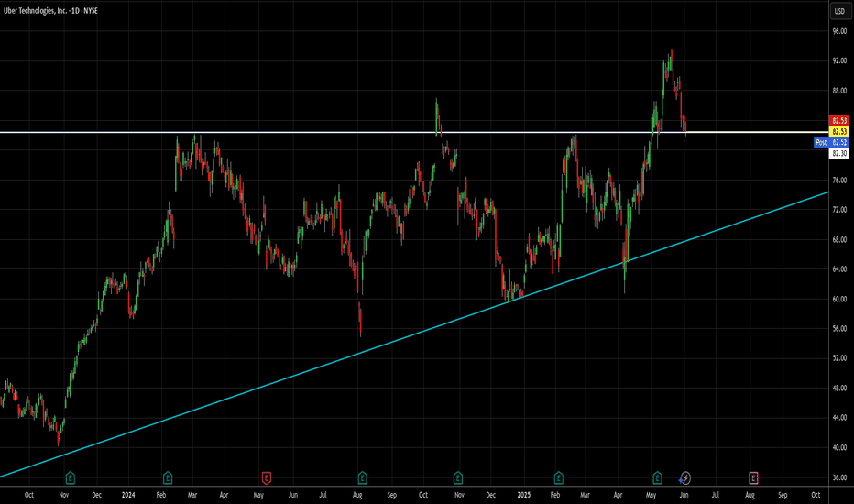The image size is (854, 504).
Task: Click the lightning bolt news icon near June 2025
Action: [685, 478]
